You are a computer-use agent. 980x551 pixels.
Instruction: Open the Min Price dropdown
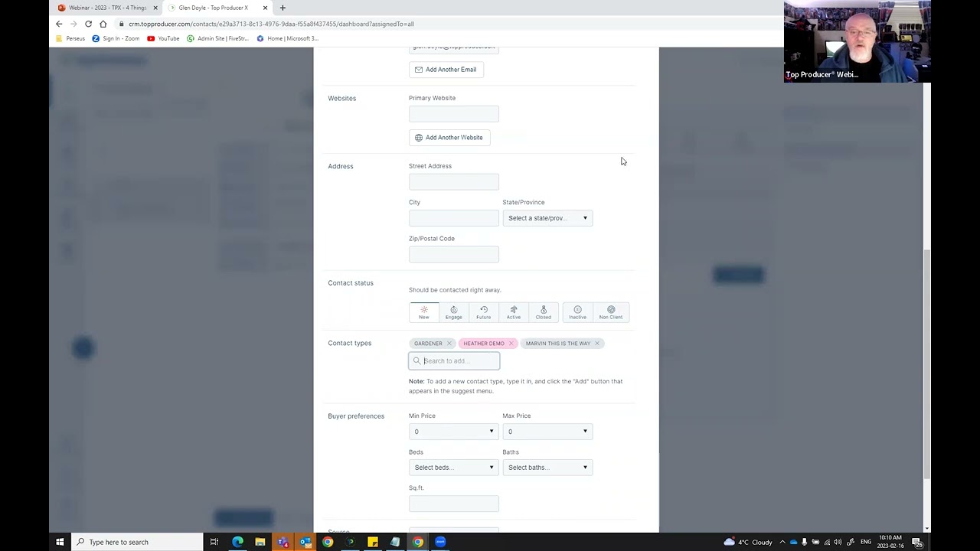(453, 432)
